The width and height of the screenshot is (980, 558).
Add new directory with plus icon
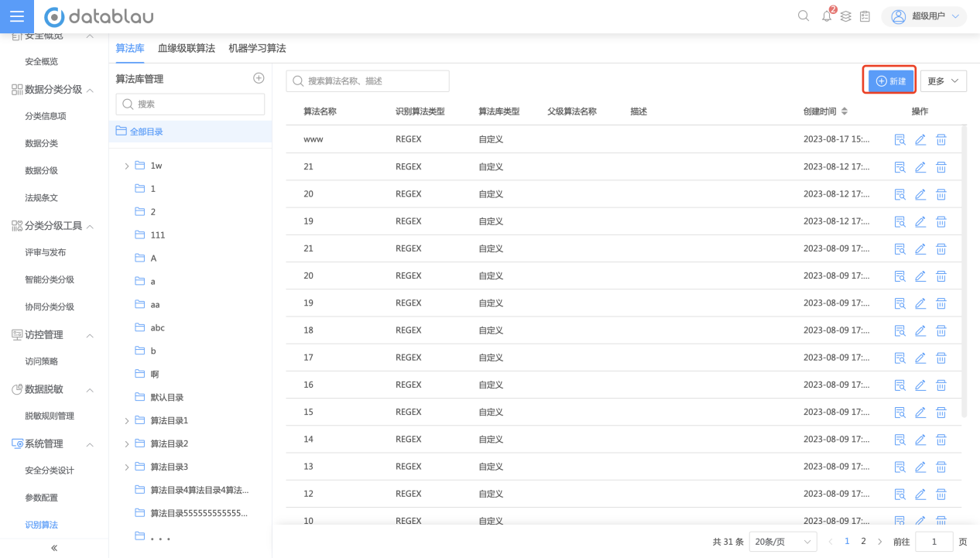[259, 78]
